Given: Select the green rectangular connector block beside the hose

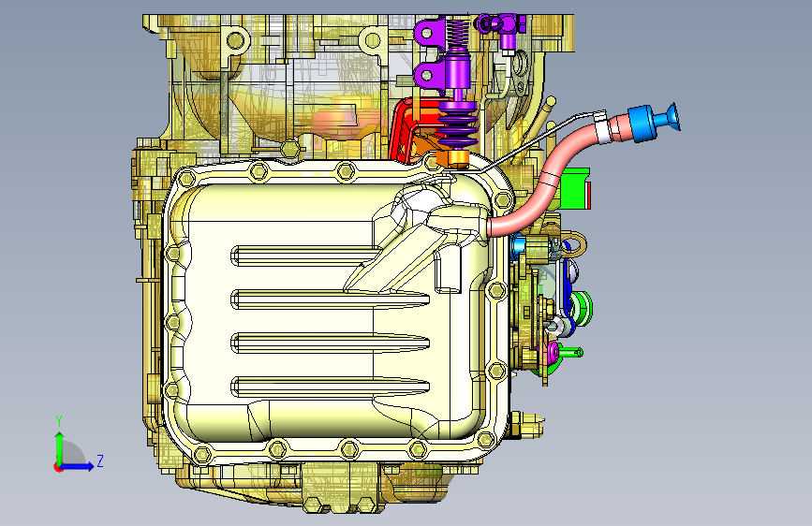Looking at the screenshot, I should 576,188.
